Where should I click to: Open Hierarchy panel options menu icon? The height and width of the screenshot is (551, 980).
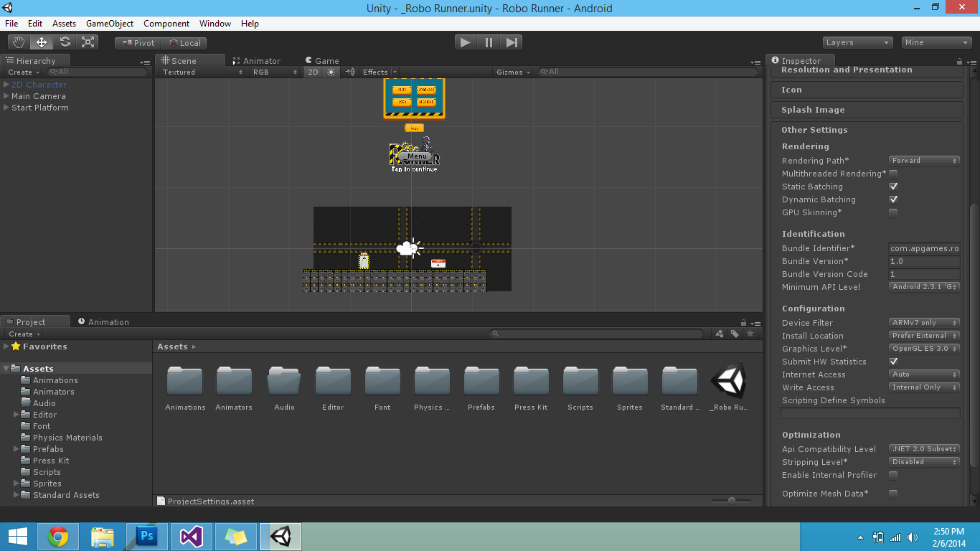click(146, 62)
